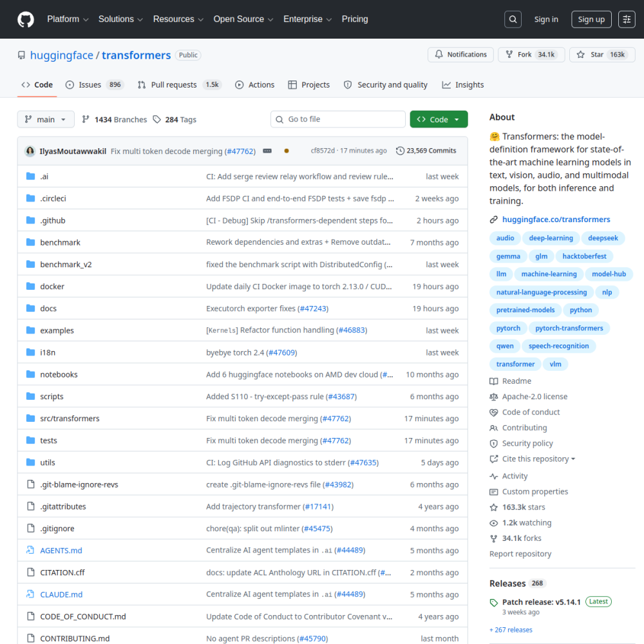Expand the Resources menu
The image size is (644, 644).
178,19
